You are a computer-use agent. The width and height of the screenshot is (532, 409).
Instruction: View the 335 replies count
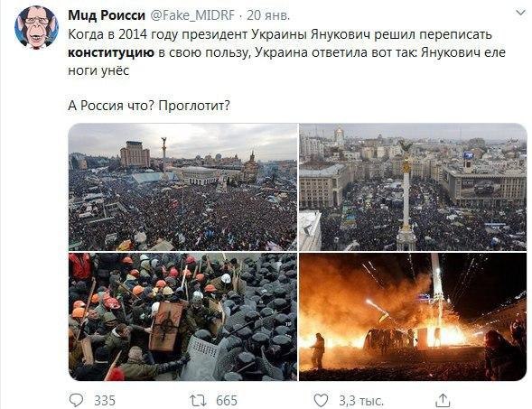tap(105, 401)
